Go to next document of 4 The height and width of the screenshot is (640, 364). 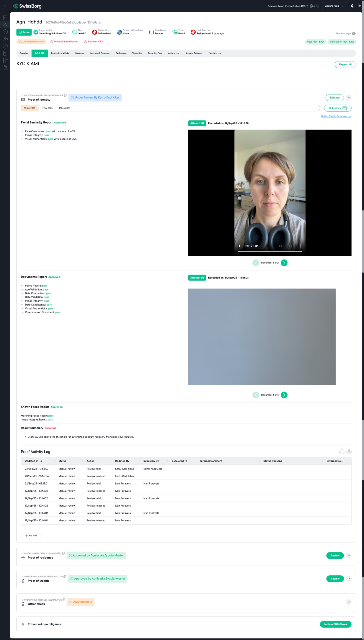click(x=284, y=395)
